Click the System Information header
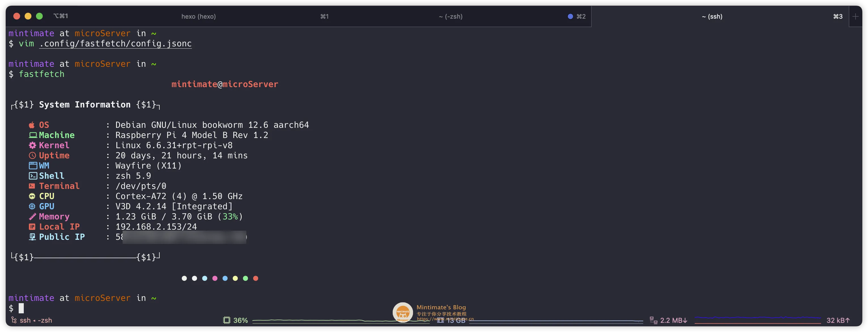The width and height of the screenshot is (868, 332). [x=85, y=104]
